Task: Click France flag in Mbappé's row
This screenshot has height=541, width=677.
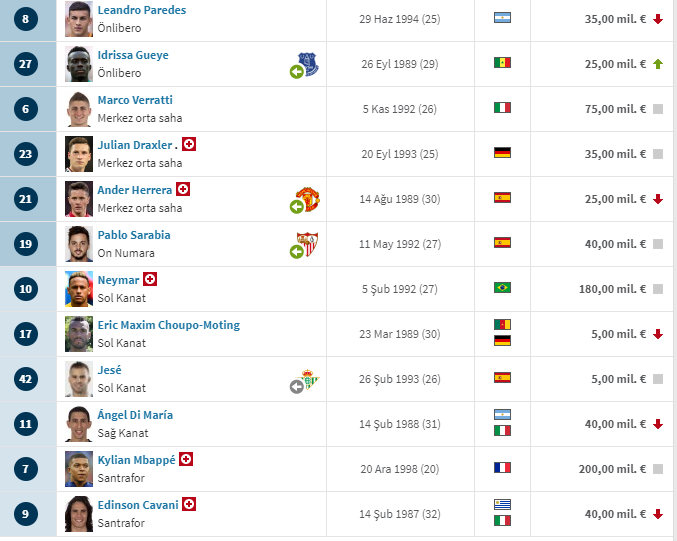Action: (x=502, y=467)
